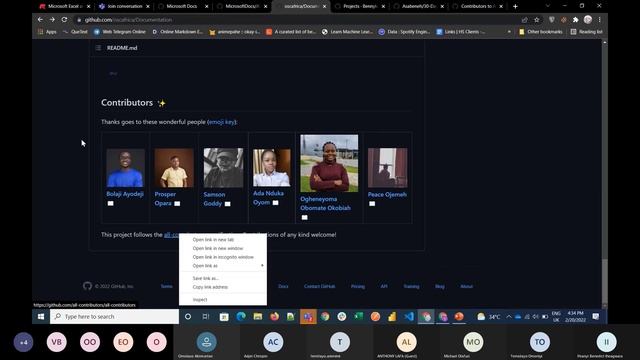Show hidden system tray icons chevron

509,316
